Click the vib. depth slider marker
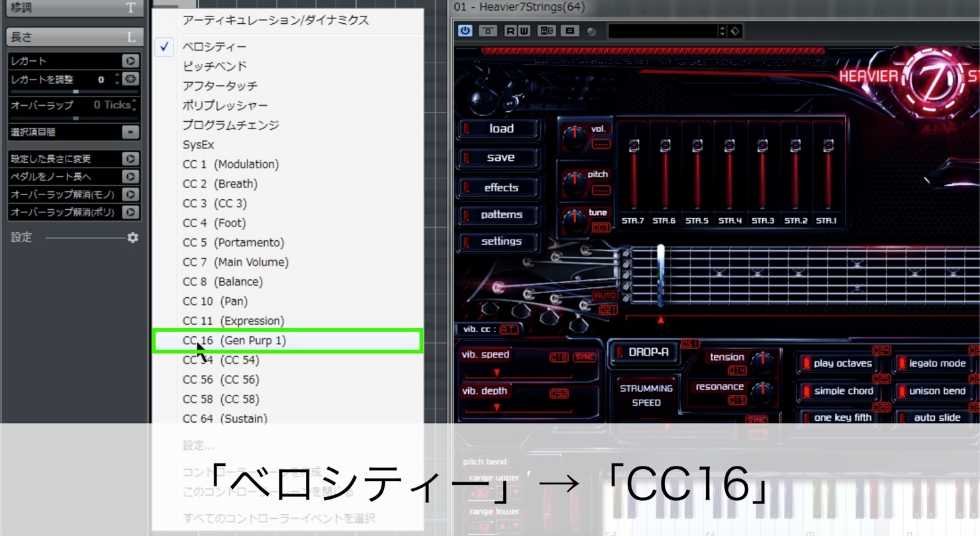The width and height of the screenshot is (980, 536). 497,408
